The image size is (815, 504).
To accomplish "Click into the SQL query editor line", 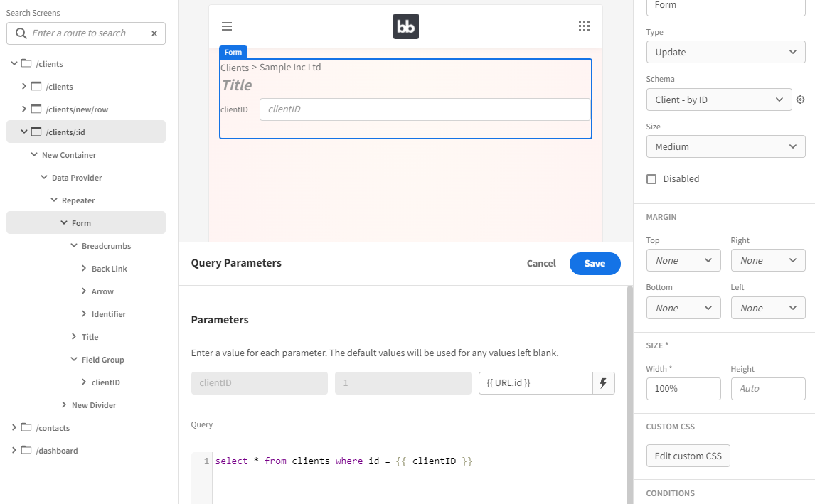I will 343,461.
